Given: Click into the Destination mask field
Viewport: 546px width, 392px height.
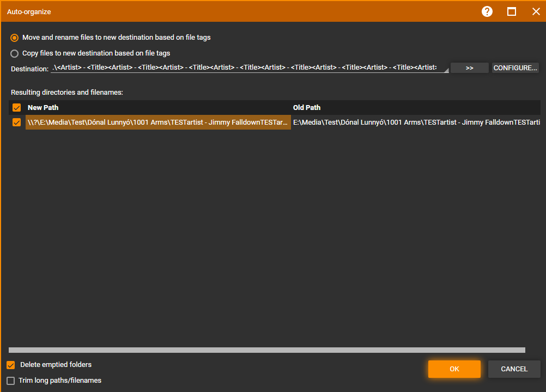Looking at the screenshot, I should [x=245, y=68].
